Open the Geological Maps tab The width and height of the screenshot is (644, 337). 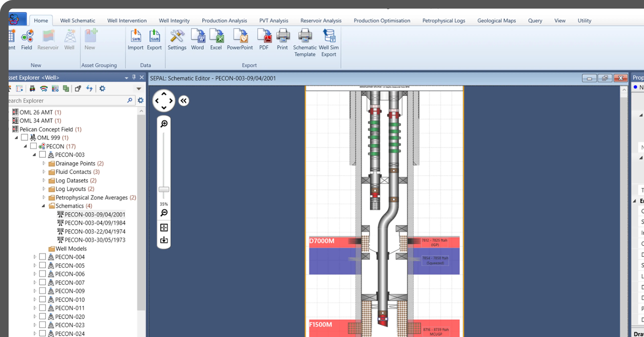(x=497, y=21)
